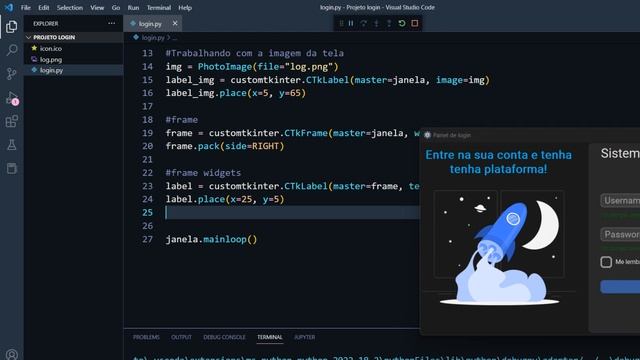This screenshot has height=360, width=640.
Task: Select icon.ico in the explorer
Action: coord(73,48)
